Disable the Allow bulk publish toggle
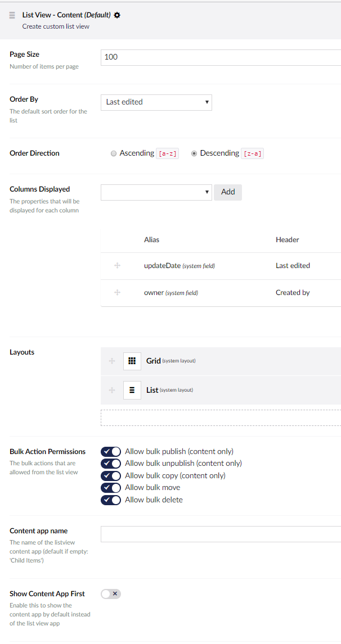The height and width of the screenshot is (644, 341). pos(110,451)
